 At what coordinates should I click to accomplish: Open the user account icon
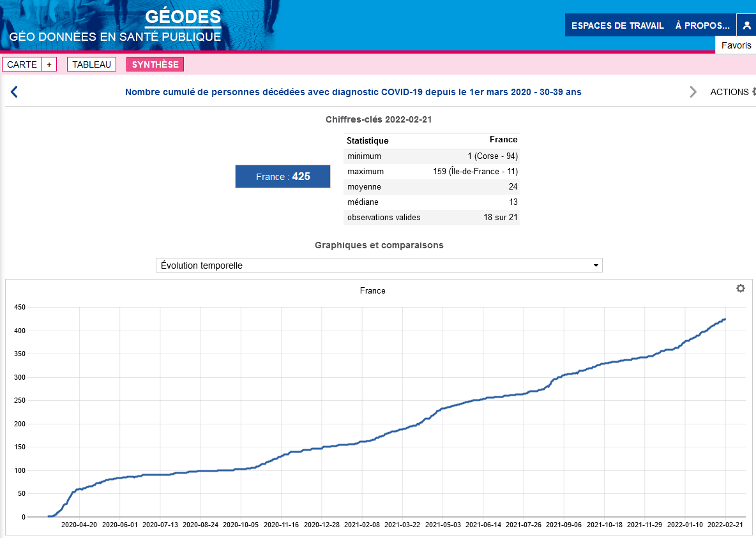746,25
